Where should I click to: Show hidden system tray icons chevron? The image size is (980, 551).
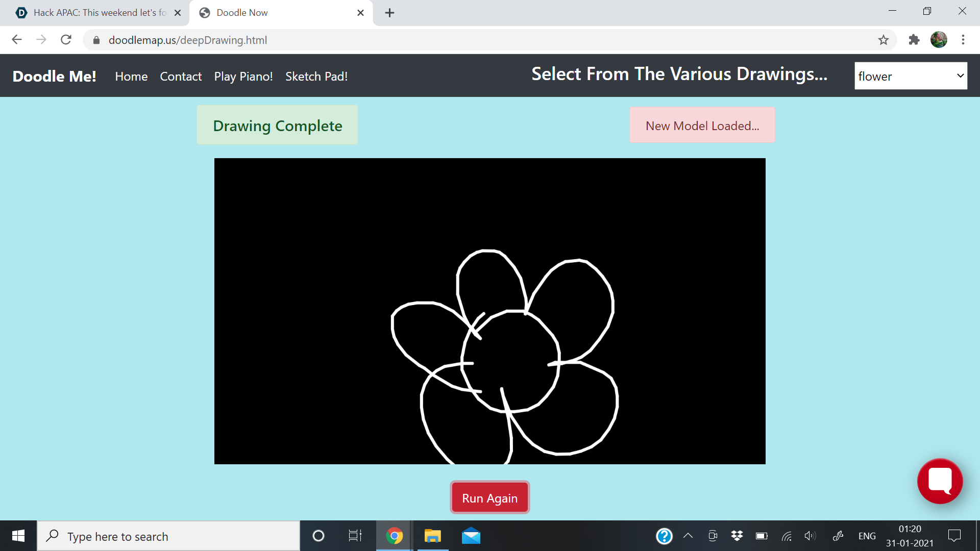[688, 536]
